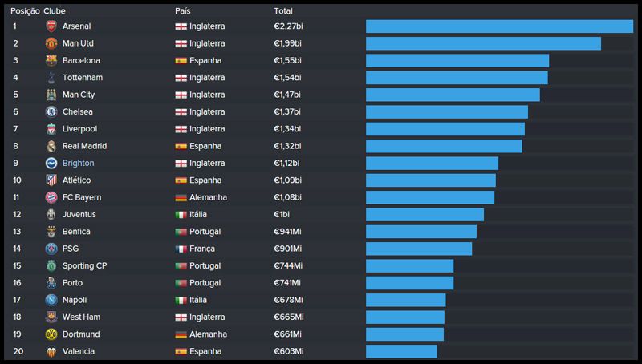Open the Brighton club link
This screenshot has width=642, height=364.
click(78, 164)
